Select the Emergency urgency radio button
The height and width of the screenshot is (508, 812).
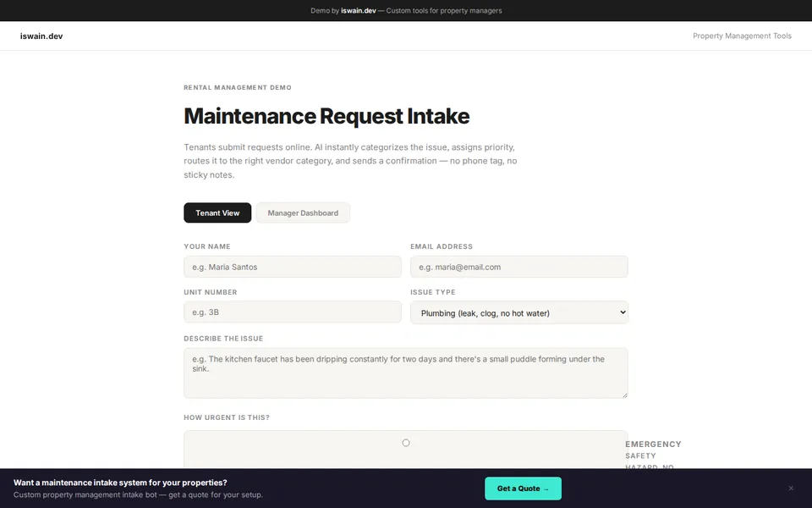click(406, 443)
